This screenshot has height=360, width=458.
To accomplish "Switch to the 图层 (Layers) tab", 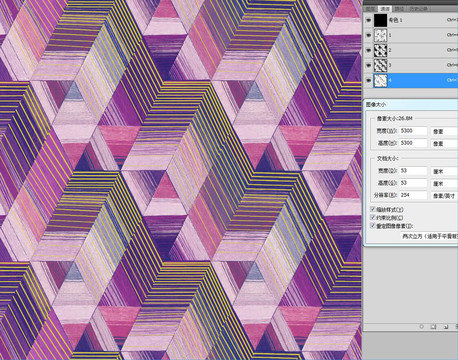I will point(371,9).
